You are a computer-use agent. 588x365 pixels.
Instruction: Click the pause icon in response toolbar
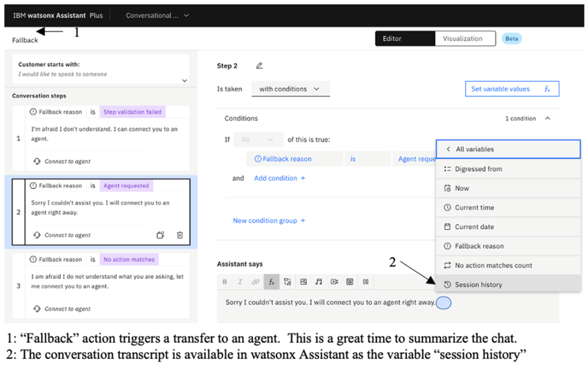click(x=366, y=282)
